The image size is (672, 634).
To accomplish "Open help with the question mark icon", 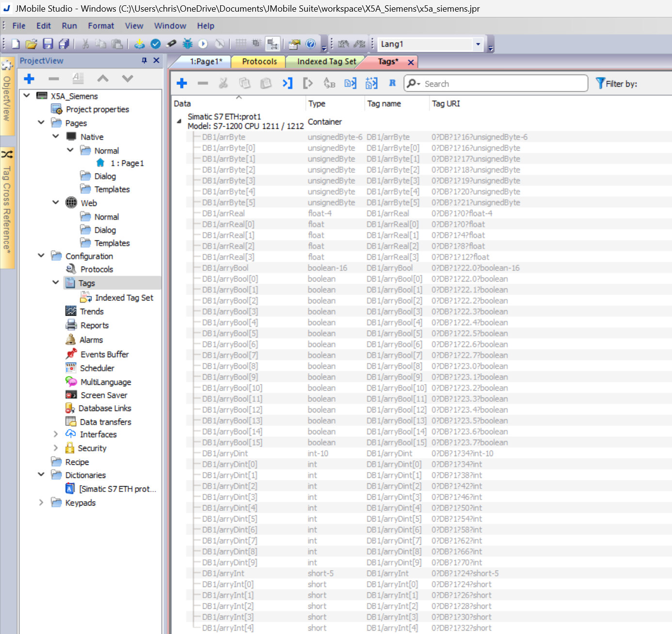I will pos(311,44).
